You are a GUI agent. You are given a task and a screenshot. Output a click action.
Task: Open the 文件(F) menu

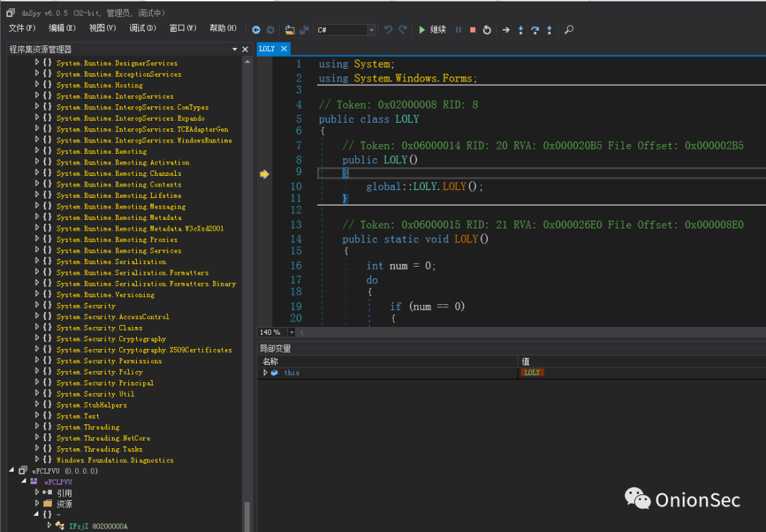[x=22, y=28]
